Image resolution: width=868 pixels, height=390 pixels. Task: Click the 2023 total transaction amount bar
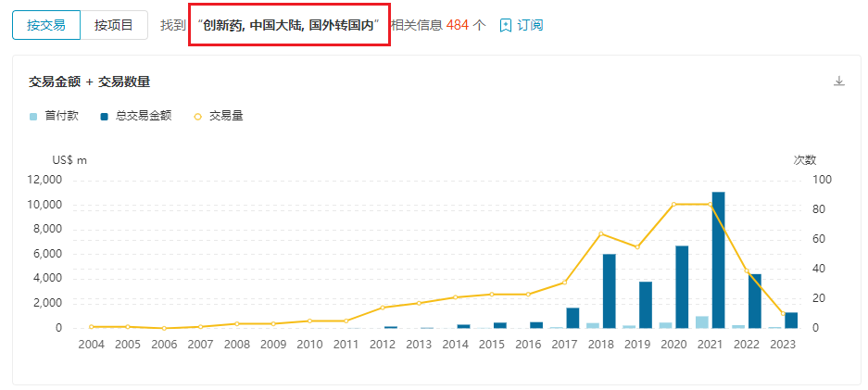pyautogui.click(x=791, y=321)
